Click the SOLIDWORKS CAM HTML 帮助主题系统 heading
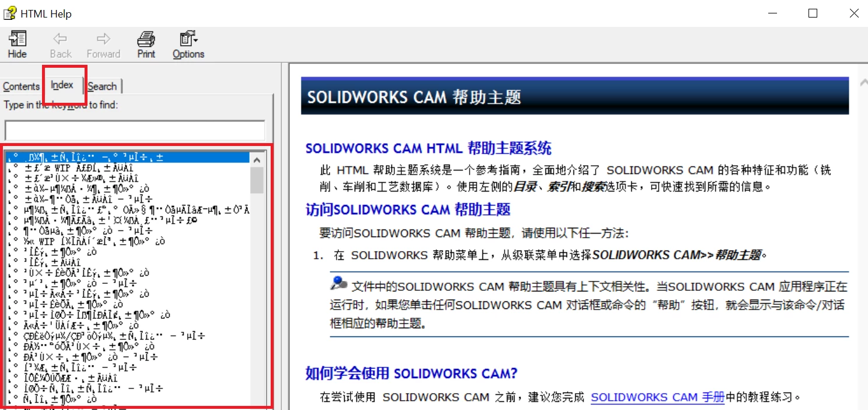 [429, 148]
